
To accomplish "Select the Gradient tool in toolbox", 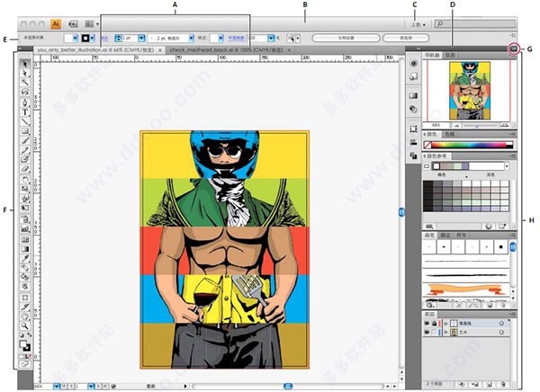I will tap(25, 248).
